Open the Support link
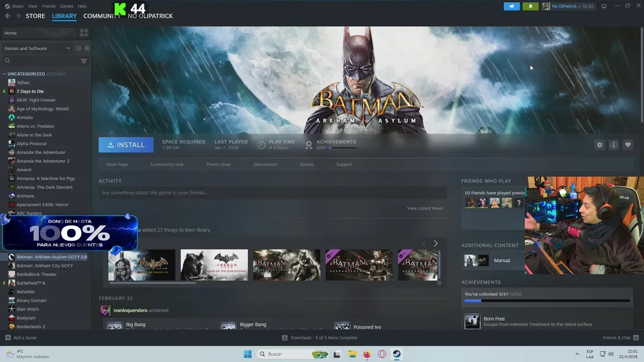 coord(344,164)
